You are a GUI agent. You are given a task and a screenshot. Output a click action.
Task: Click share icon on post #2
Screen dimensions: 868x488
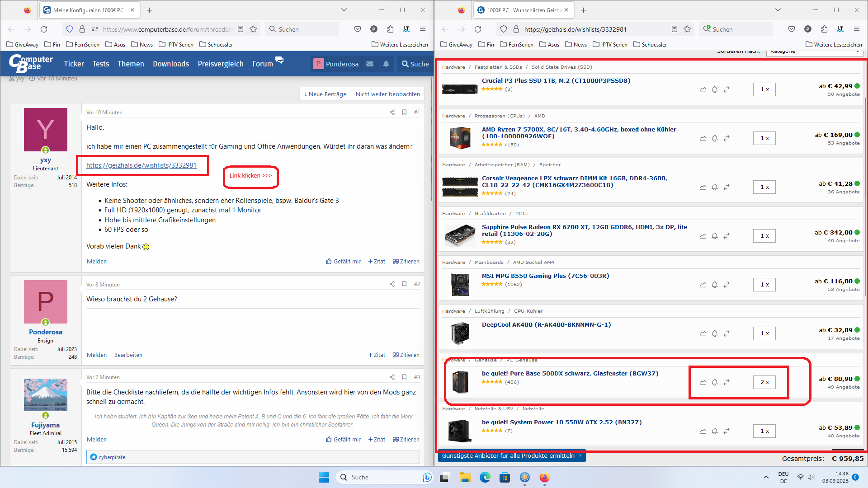coord(392,284)
